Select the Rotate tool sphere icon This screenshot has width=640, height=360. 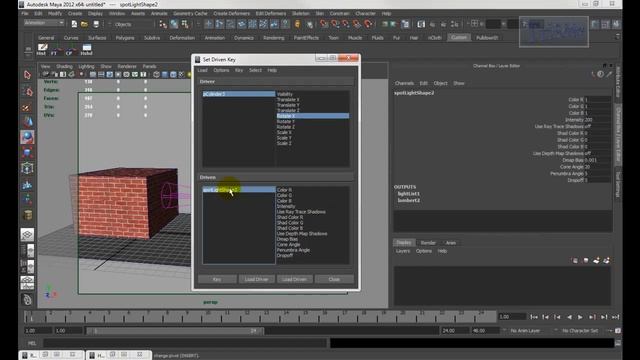(27, 137)
